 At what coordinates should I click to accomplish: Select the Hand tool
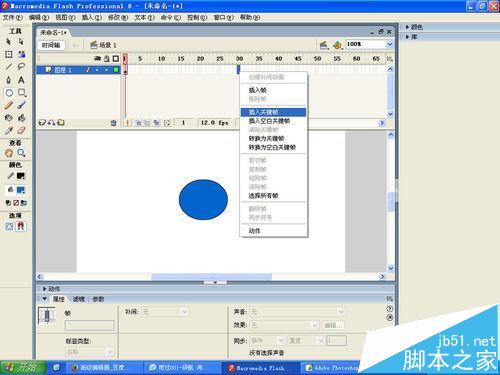9,153
